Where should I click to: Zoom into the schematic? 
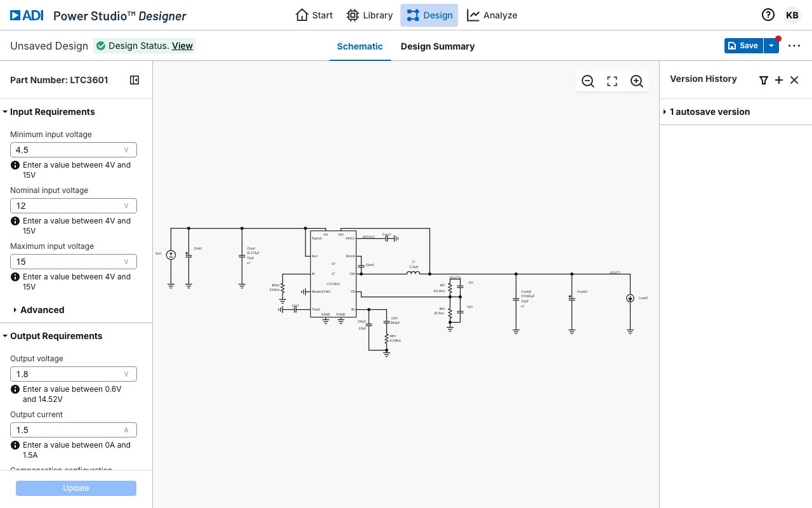click(x=637, y=81)
